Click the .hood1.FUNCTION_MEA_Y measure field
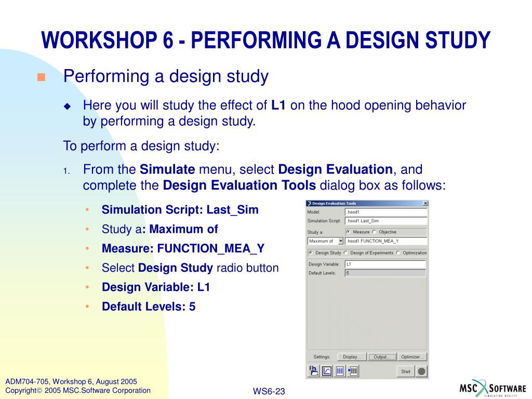532x399 pixels. tap(386, 241)
